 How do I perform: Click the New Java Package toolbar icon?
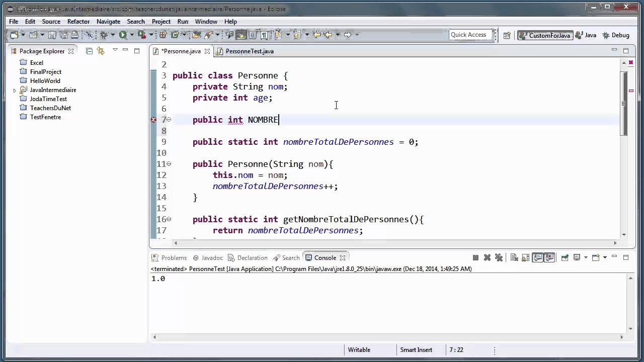[163, 35]
